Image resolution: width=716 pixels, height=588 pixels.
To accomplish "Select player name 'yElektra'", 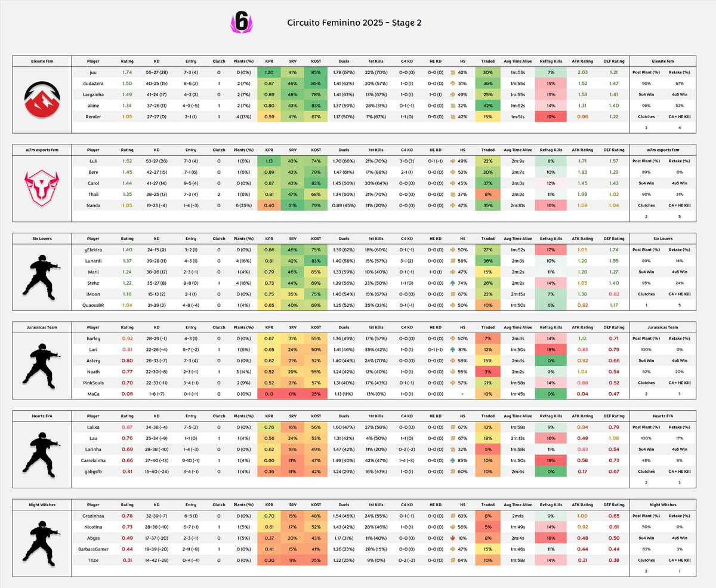I will coord(92,250).
